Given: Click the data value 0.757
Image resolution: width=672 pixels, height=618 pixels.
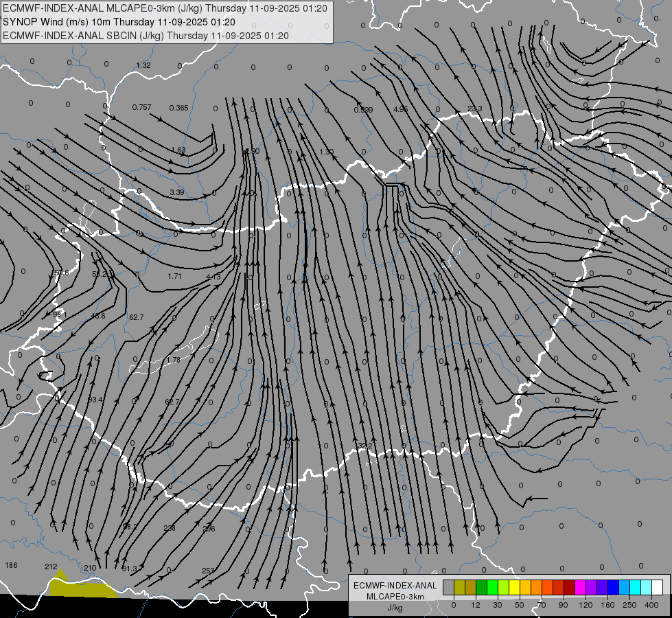Looking at the screenshot, I should coord(141,107).
